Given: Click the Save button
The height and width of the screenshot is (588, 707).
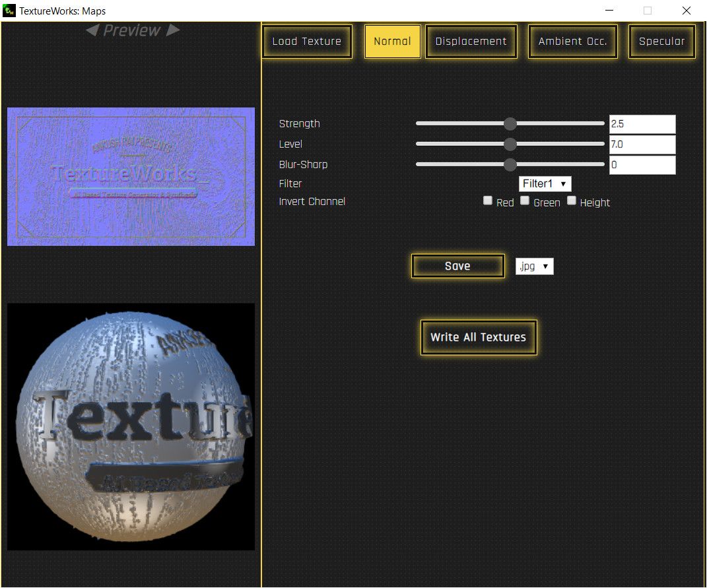Looking at the screenshot, I should (x=457, y=266).
